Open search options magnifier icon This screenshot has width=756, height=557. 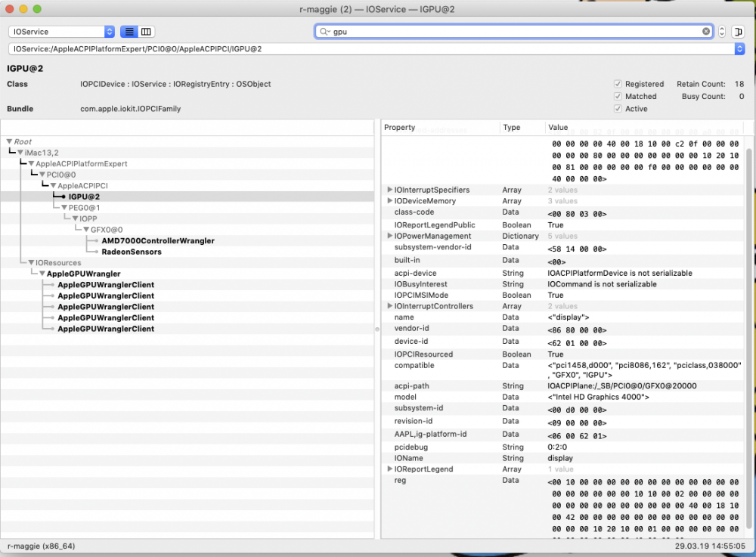coord(324,32)
